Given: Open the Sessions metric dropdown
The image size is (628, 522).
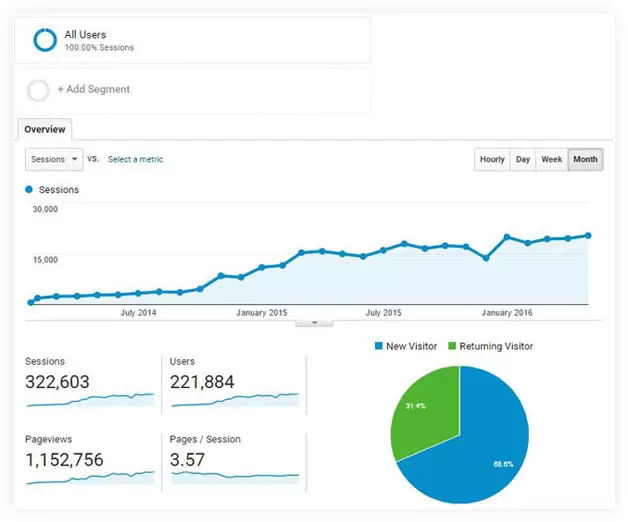Looking at the screenshot, I should 54,159.
